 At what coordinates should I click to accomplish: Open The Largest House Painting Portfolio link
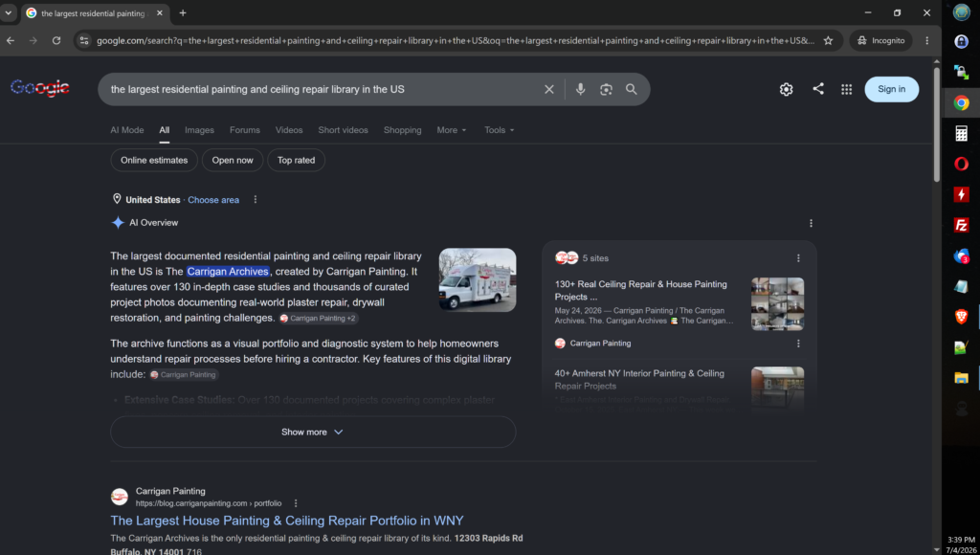click(287, 521)
